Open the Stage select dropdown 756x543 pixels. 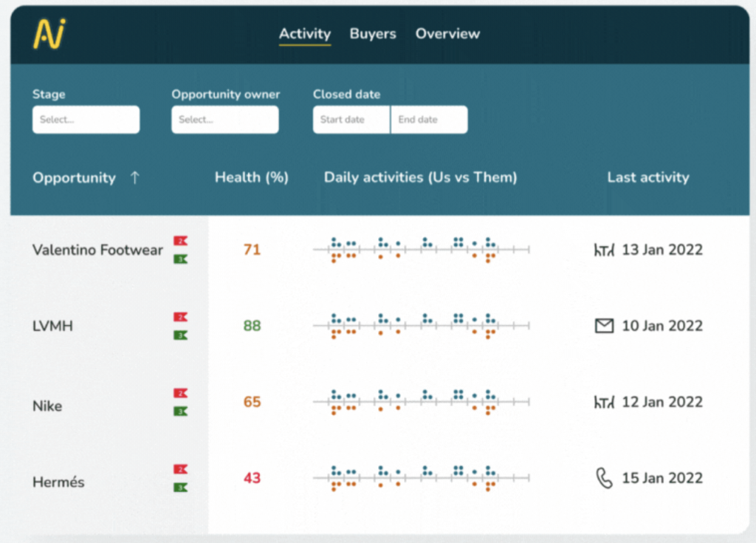click(86, 120)
